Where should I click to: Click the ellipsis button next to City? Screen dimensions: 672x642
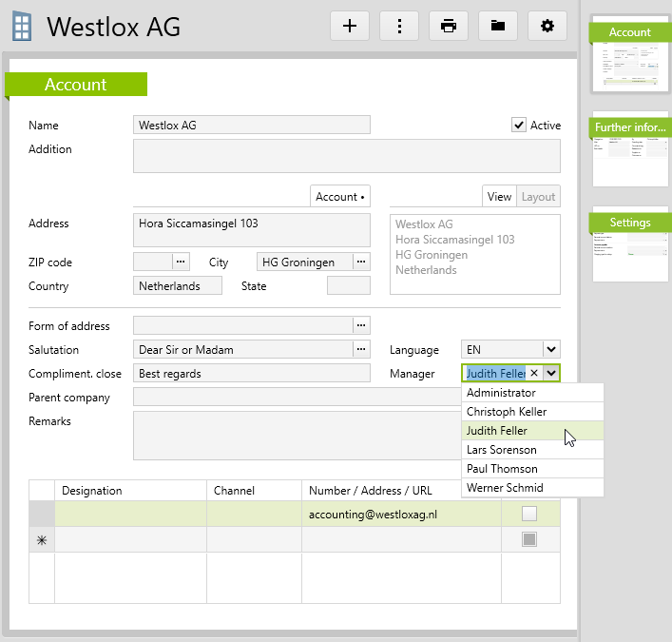pyautogui.click(x=361, y=262)
